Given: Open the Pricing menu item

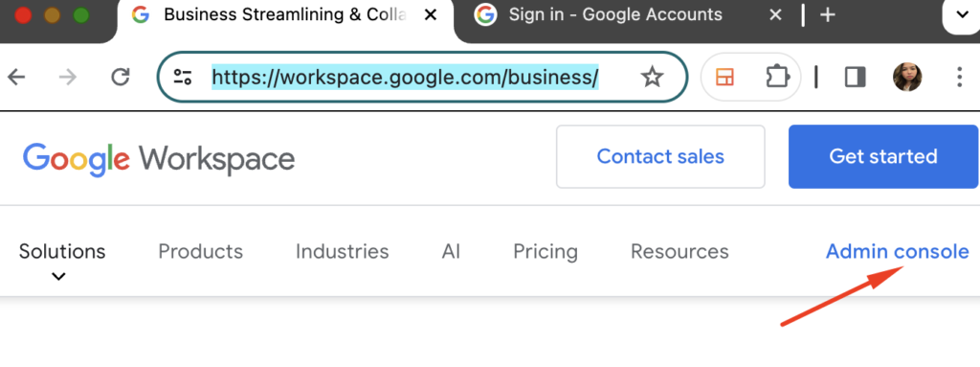Looking at the screenshot, I should [545, 252].
